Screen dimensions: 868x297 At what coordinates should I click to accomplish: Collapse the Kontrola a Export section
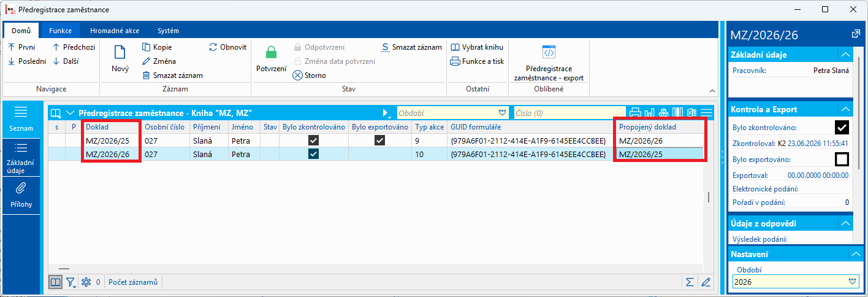coord(846,109)
